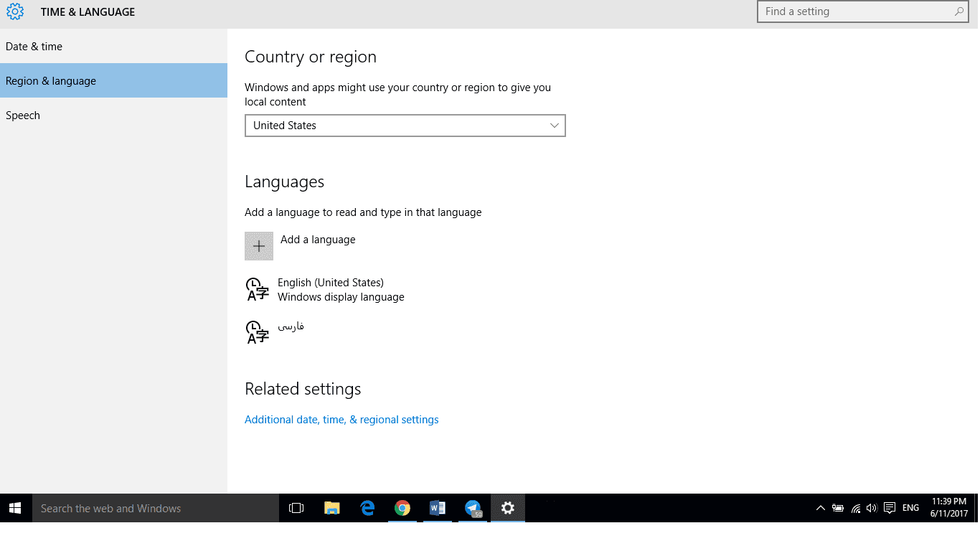Screen dimensions: 980x551
Task: Open the Date & time settings page
Action: 34,47
